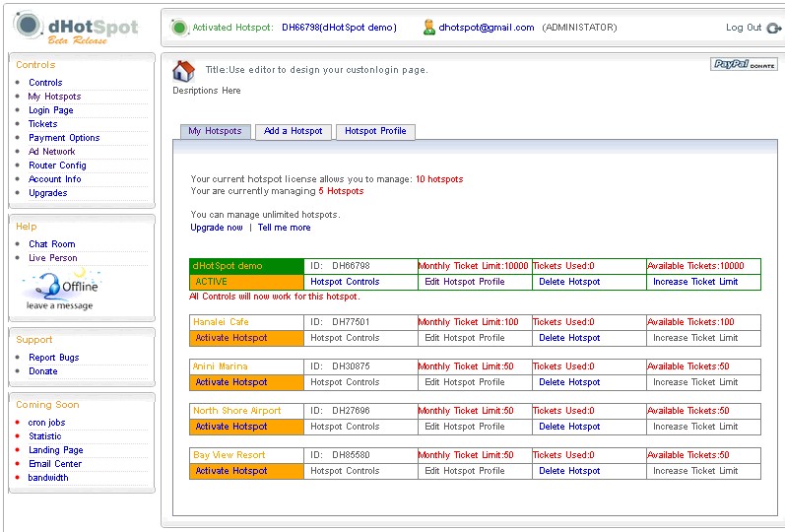Activate the Anini Marina hotspot

(x=231, y=382)
